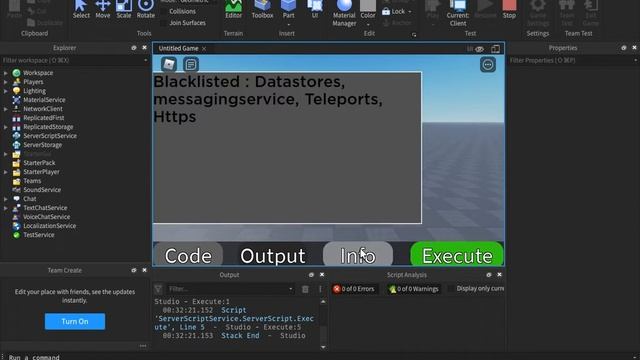Click the Output filter funnel icon
Image resolution: width=640 pixels, height=360 pixels.
pyautogui.click(x=158, y=289)
